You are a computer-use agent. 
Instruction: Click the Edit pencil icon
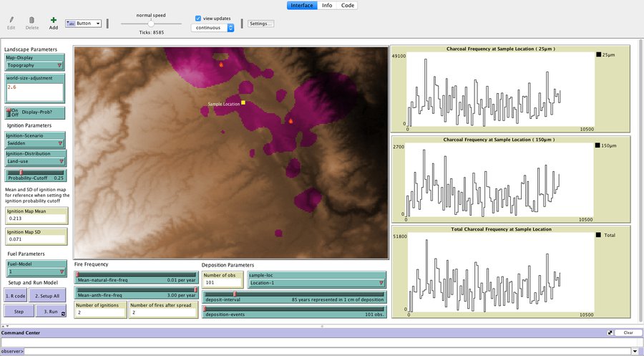click(x=11, y=20)
